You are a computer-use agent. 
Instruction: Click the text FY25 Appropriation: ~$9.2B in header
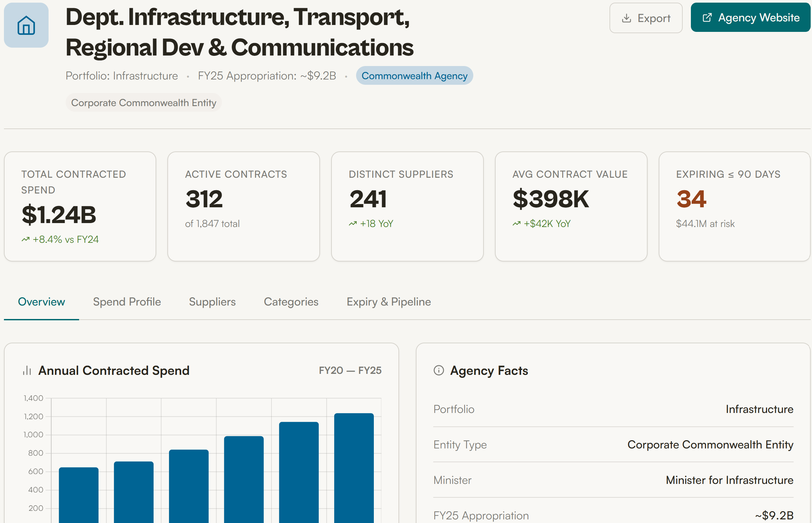tap(267, 75)
